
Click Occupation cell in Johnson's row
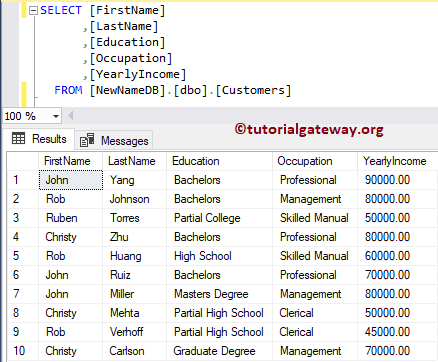[315, 199]
